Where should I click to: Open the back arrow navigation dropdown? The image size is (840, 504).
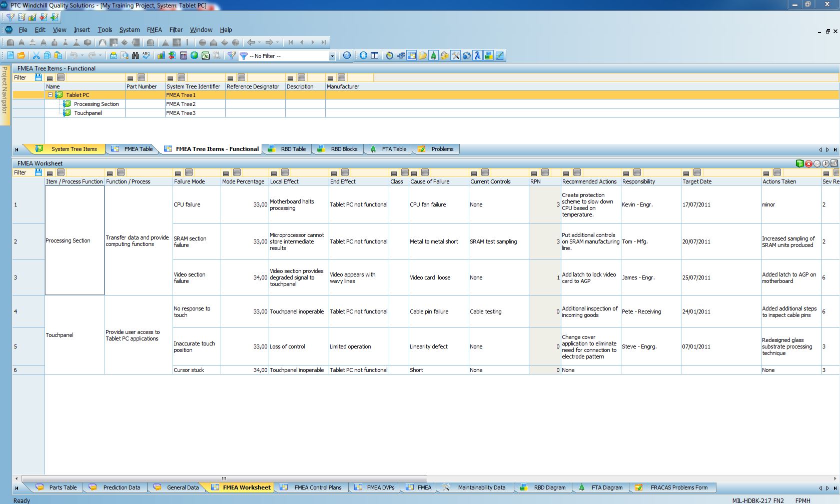tap(259, 42)
